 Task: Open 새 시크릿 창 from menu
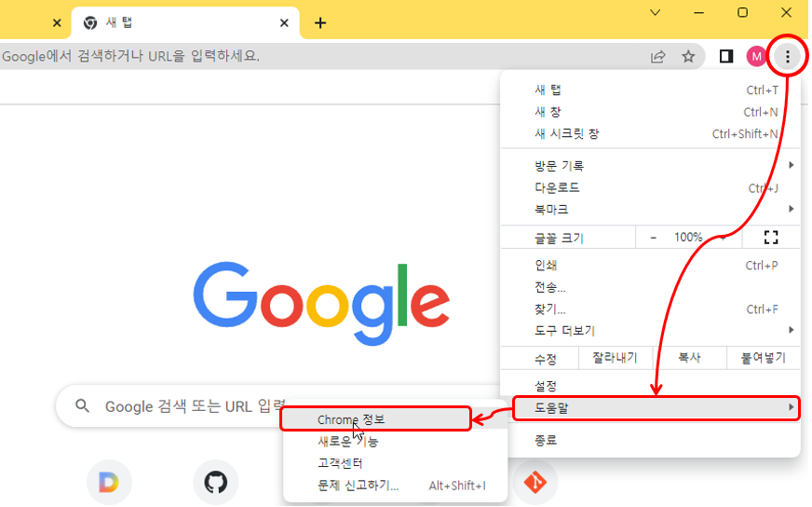(650, 134)
